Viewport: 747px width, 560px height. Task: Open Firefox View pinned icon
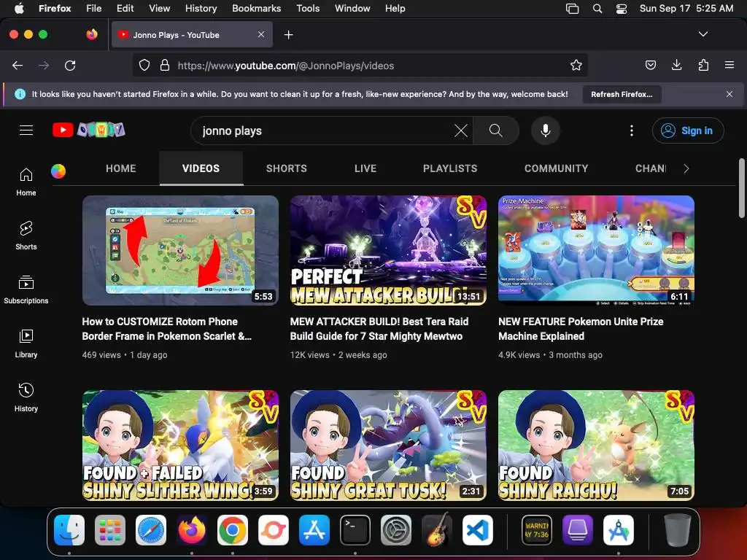pyautogui.click(x=92, y=34)
